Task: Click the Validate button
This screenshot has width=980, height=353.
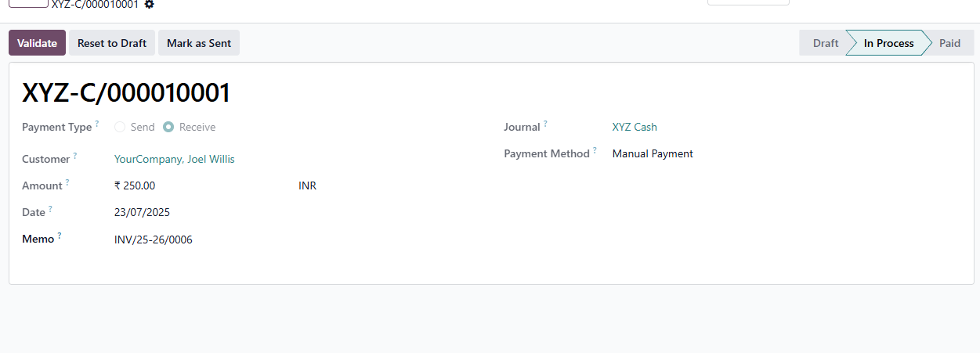Action: (37, 43)
